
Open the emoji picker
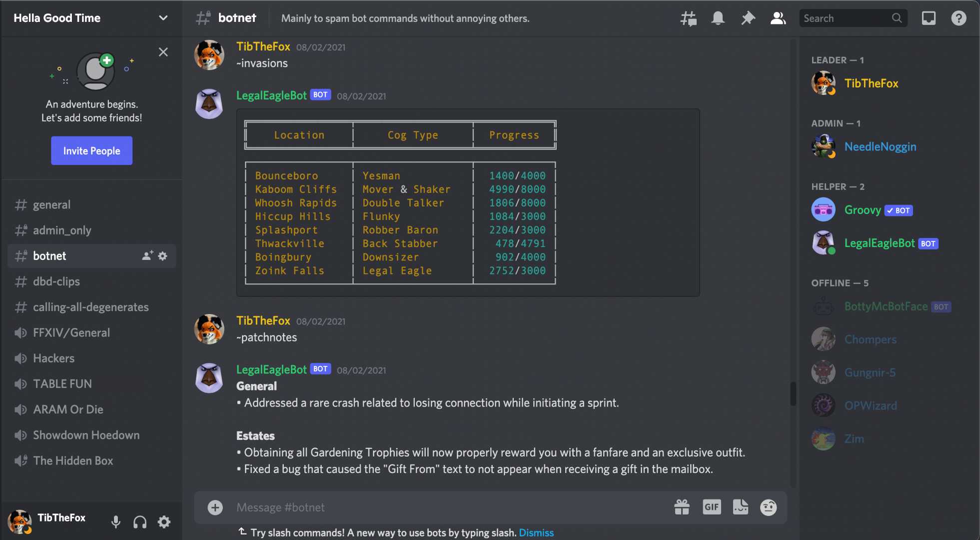point(768,507)
